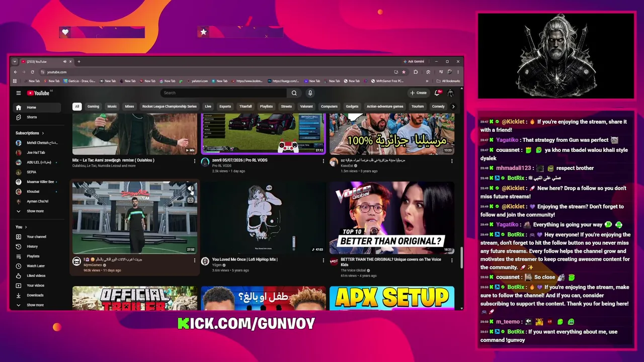Open Watch Later list
The width and height of the screenshot is (644, 362).
[x=37, y=266]
